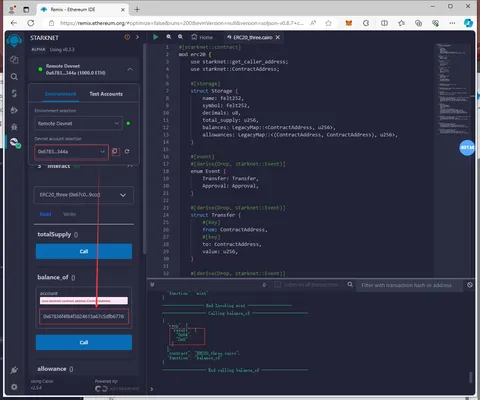Close the Remix browser tab
This screenshot has width=480, height=400.
click(123, 10)
